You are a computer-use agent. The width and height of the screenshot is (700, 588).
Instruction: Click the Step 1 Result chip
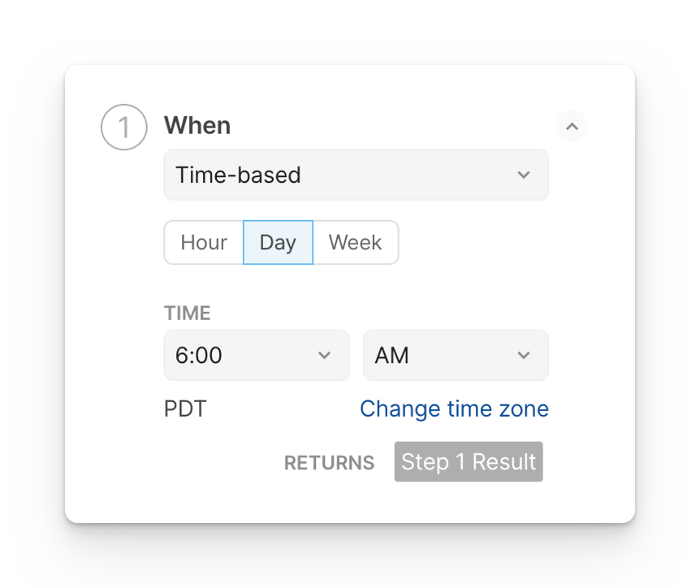point(469,462)
